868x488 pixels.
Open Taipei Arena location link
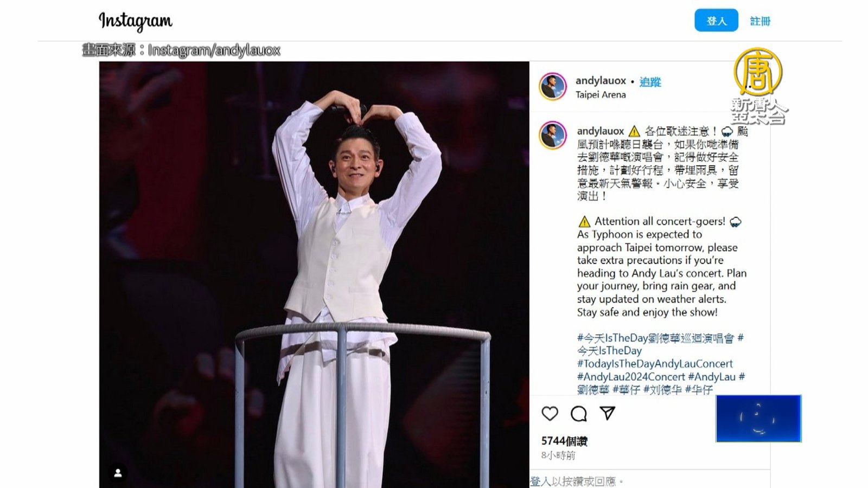[x=601, y=94]
